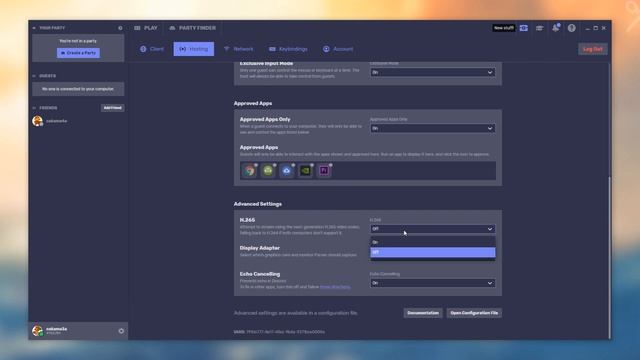Click the Create a Party button
640x360 pixels.
click(78, 53)
